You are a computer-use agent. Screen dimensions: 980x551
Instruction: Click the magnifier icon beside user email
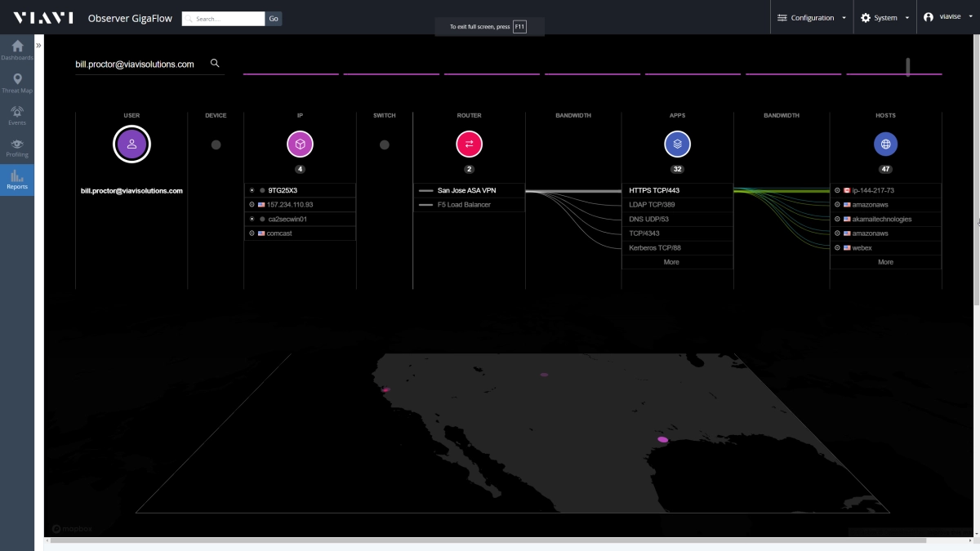[215, 63]
